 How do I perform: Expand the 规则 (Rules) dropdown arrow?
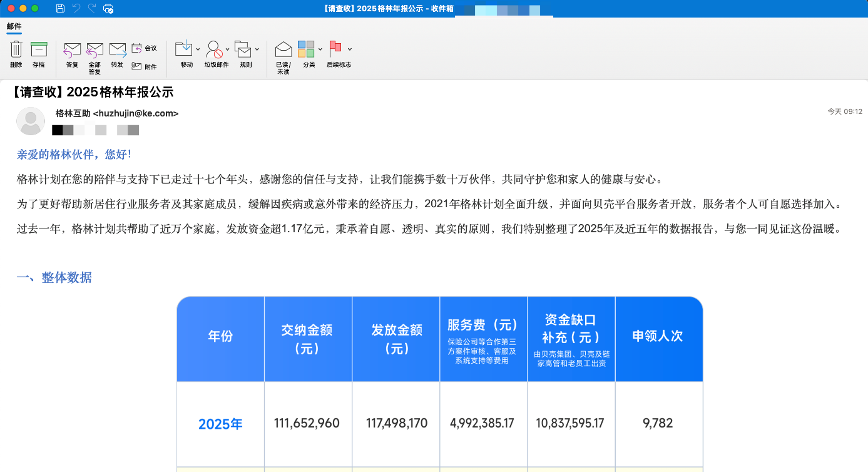(257, 49)
